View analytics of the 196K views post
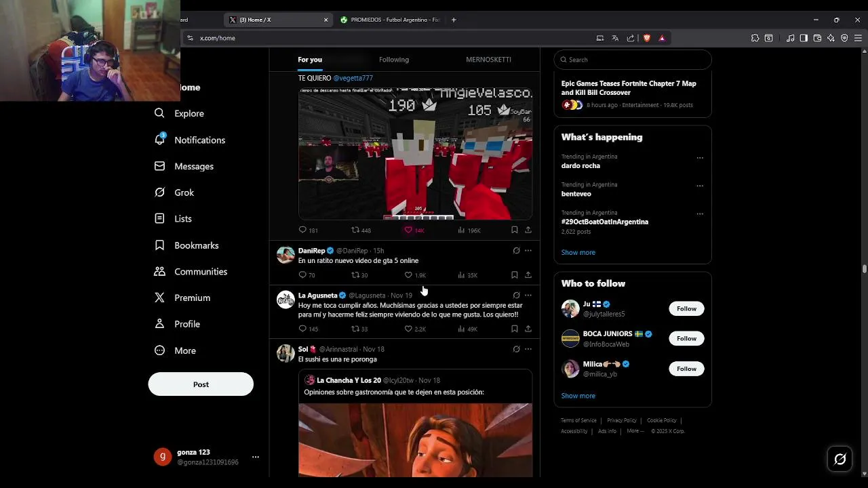Screen dimensions: 868x488 tap(469, 230)
